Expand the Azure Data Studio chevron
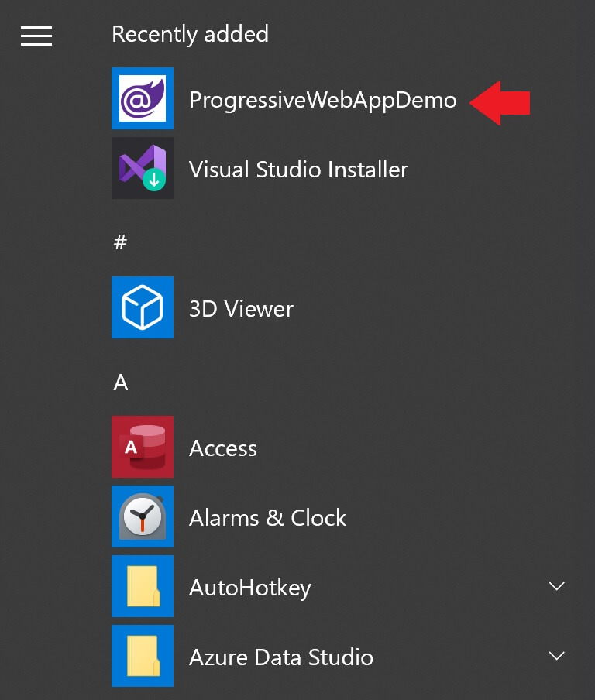The image size is (595, 700). click(556, 655)
